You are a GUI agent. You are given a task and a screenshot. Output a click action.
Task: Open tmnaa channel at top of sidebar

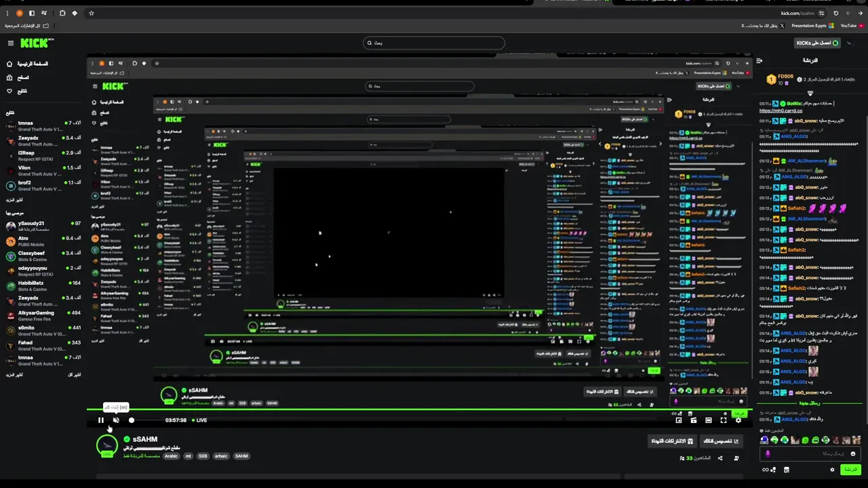(x=43, y=126)
